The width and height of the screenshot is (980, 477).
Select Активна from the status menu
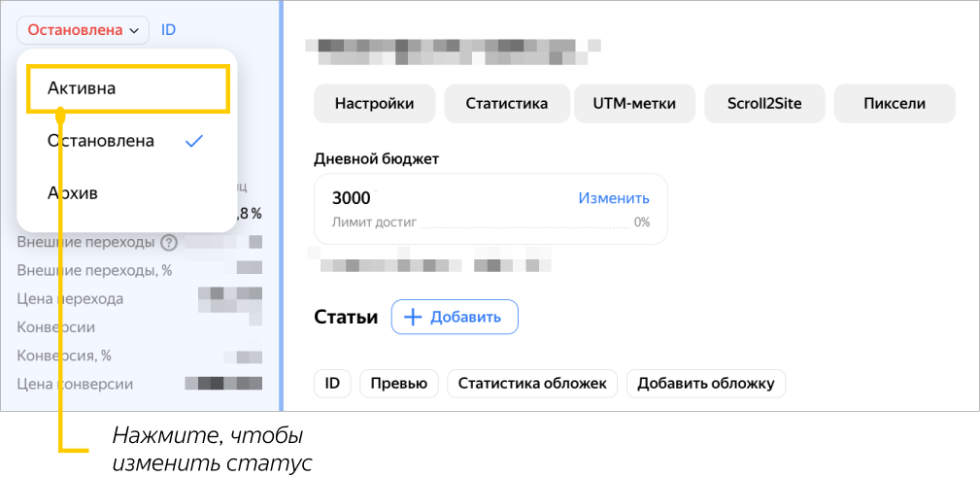coord(82,88)
